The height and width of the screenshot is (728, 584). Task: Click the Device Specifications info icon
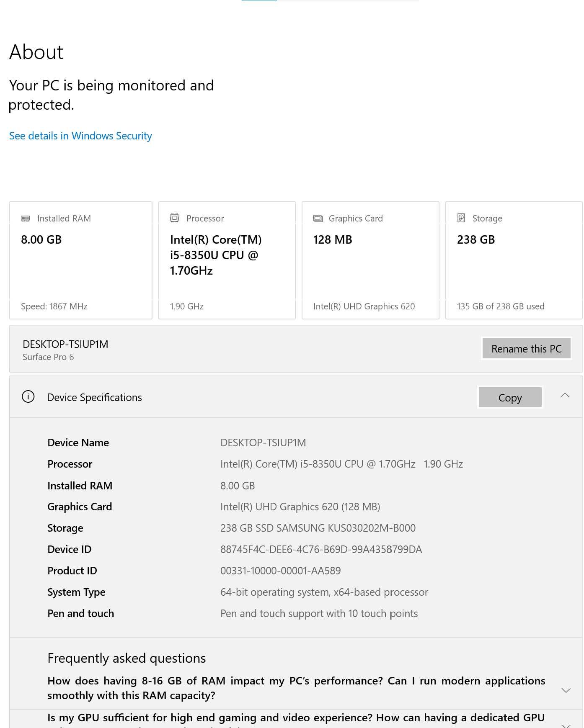(x=28, y=396)
